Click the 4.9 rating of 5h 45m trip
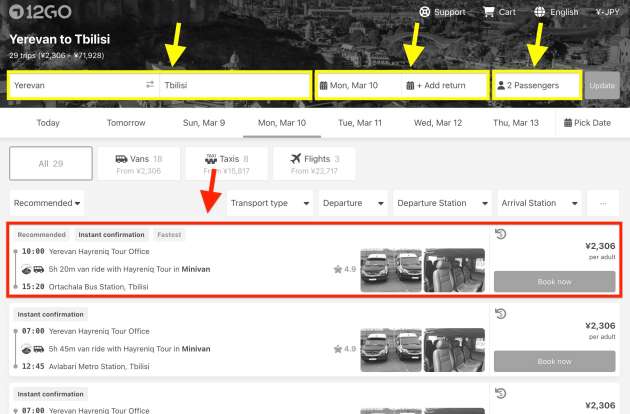Screen dimensions: 630x414 (345, 348)
